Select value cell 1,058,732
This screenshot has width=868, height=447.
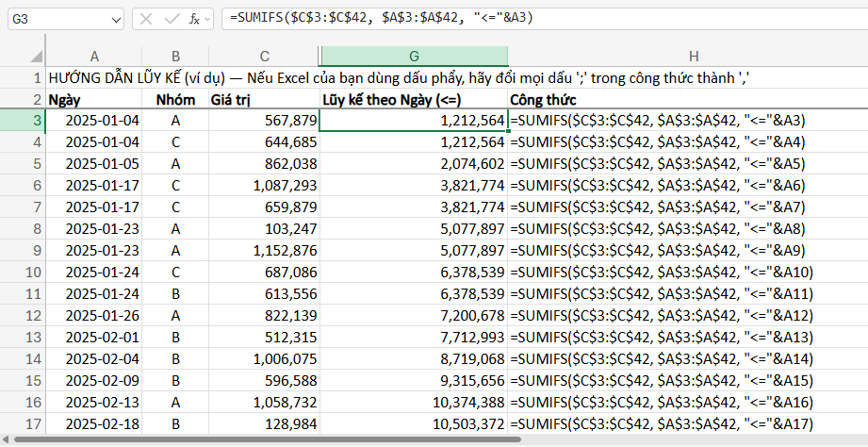pyautogui.click(x=264, y=402)
